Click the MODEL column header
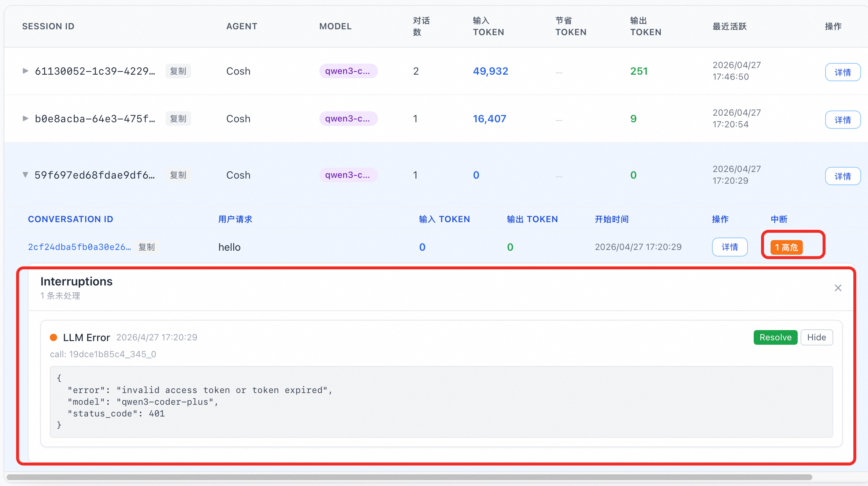868x486 pixels. coord(335,26)
